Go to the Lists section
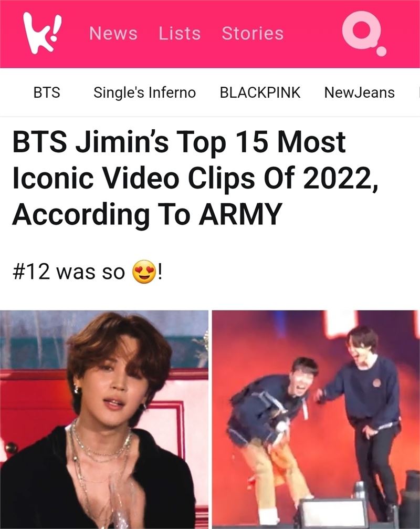The width and height of the screenshot is (420, 529). click(x=180, y=34)
